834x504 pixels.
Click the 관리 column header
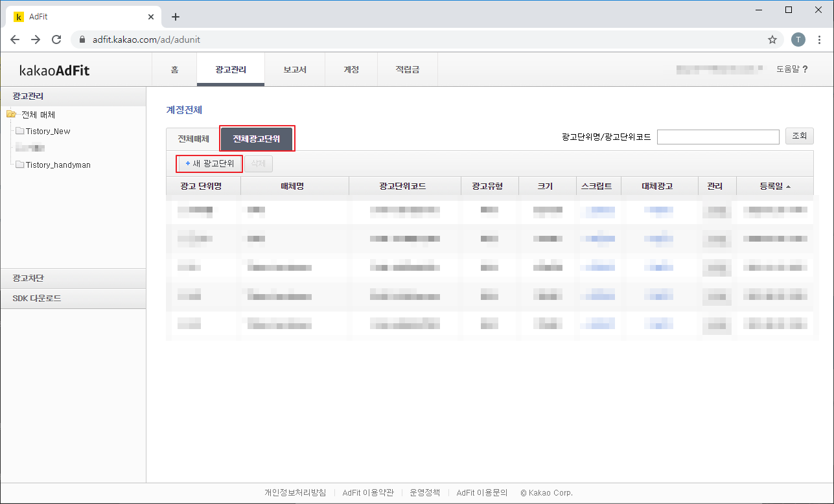click(x=717, y=186)
